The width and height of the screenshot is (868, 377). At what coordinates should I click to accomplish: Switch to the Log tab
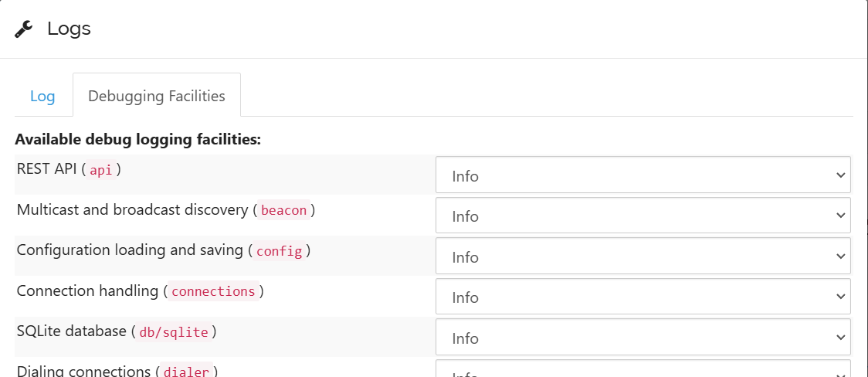click(x=42, y=97)
